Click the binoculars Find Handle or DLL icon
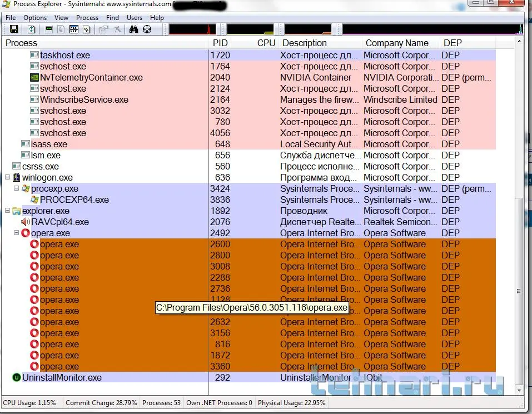 133,29
